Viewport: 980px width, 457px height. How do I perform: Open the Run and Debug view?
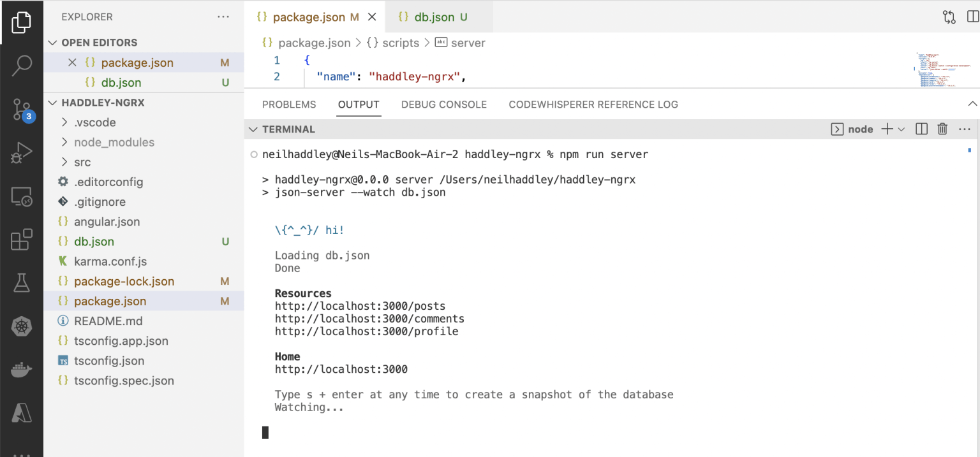tap(22, 154)
